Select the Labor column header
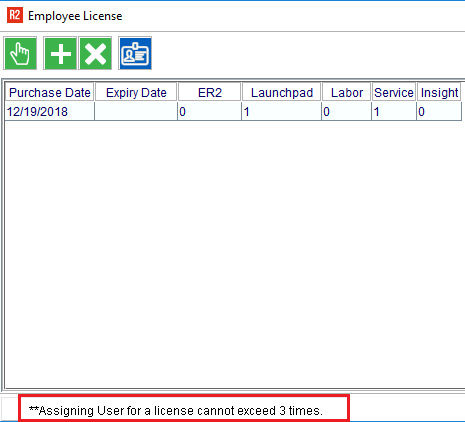The width and height of the screenshot is (465, 422). (347, 92)
